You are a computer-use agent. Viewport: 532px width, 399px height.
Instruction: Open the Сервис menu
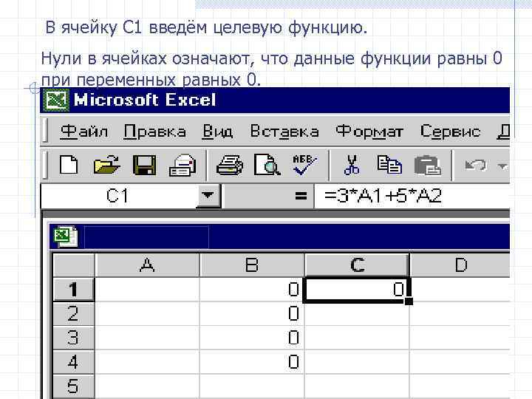[x=450, y=132]
